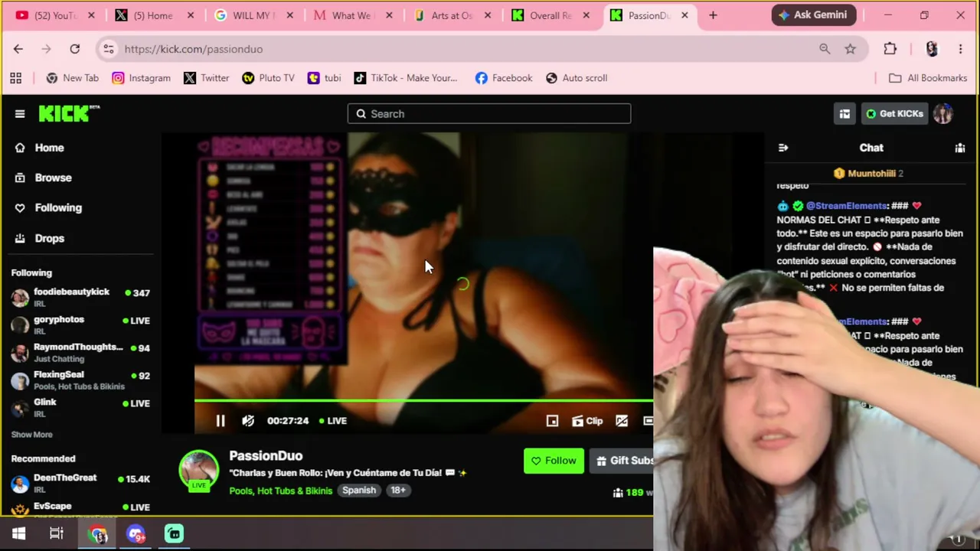The width and height of the screenshot is (980, 551).
Task: Jump to LIVE in the player
Action: [x=332, y=421]
